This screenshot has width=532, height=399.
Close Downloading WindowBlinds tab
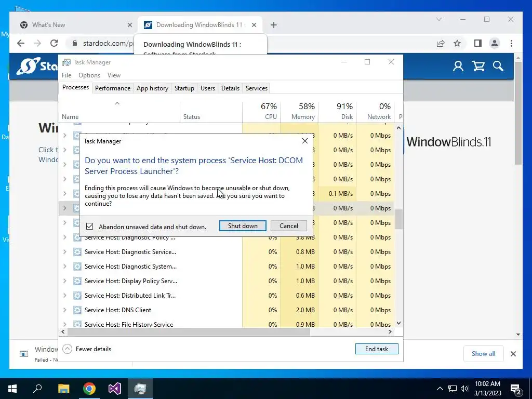coord(254,25)
